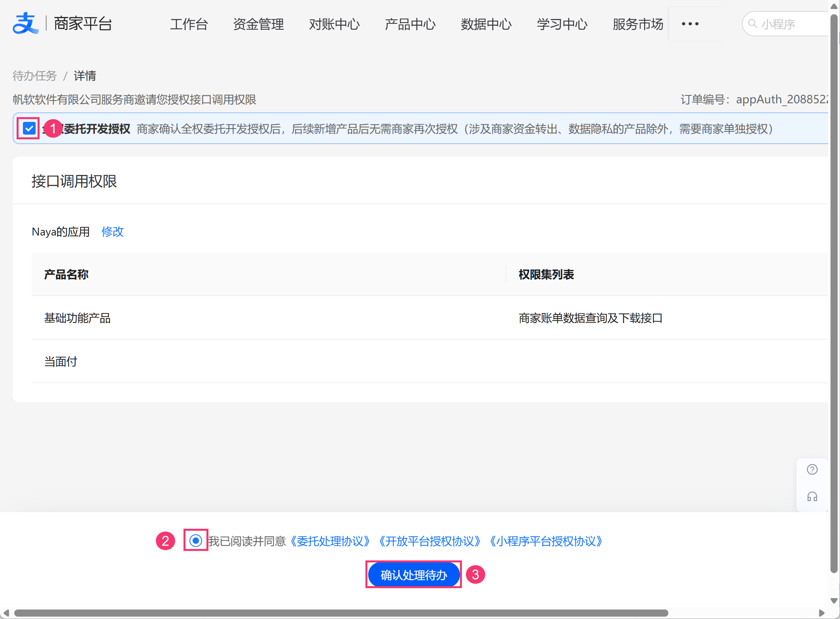This screenshot has height=619, width=840.
Task: Open the three-dots more menu
Action: pyautogui.click(x=690, y=24)
